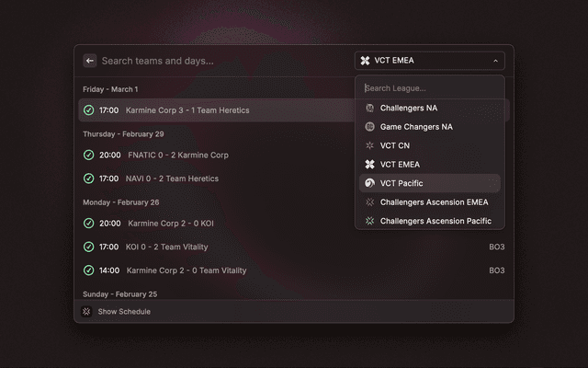Click the VCT CN league icon

(x=370, y=145)
